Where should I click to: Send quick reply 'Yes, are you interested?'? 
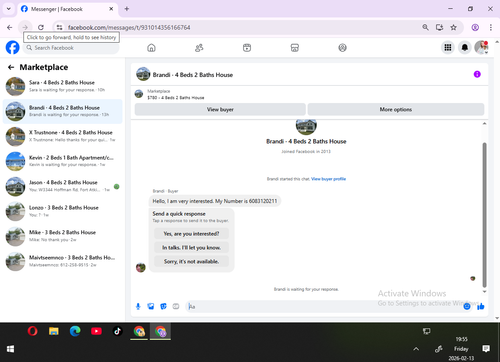point(191,234)
